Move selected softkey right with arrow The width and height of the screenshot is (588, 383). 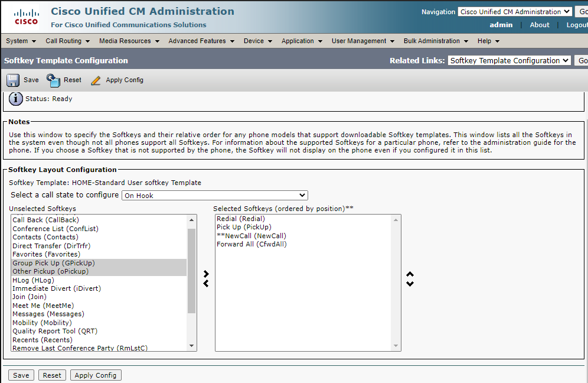point(206,274)
